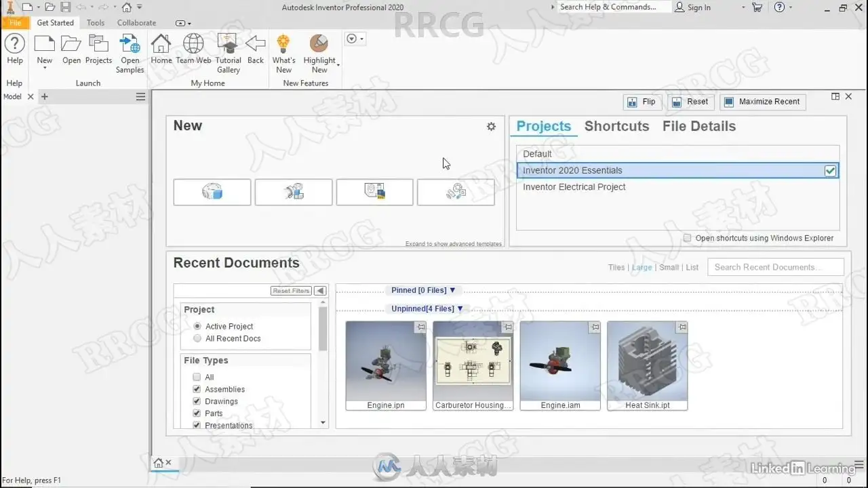This screenshot has height=488, width=868.
Task: Go to Home in My Home
Action: pyautogui.click(x=161, y=44)
